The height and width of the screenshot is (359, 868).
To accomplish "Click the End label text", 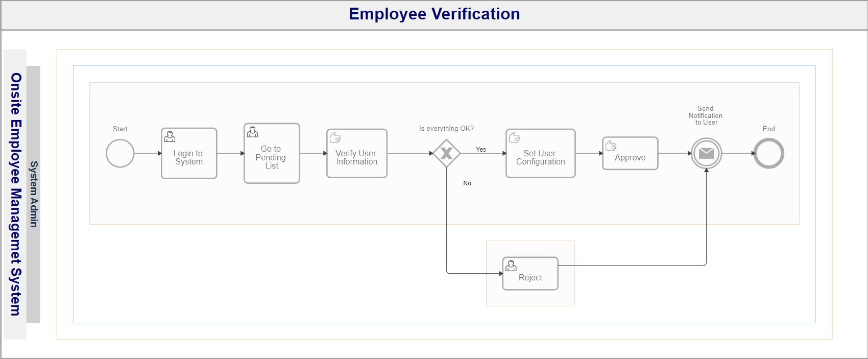I will click(769, 129).
